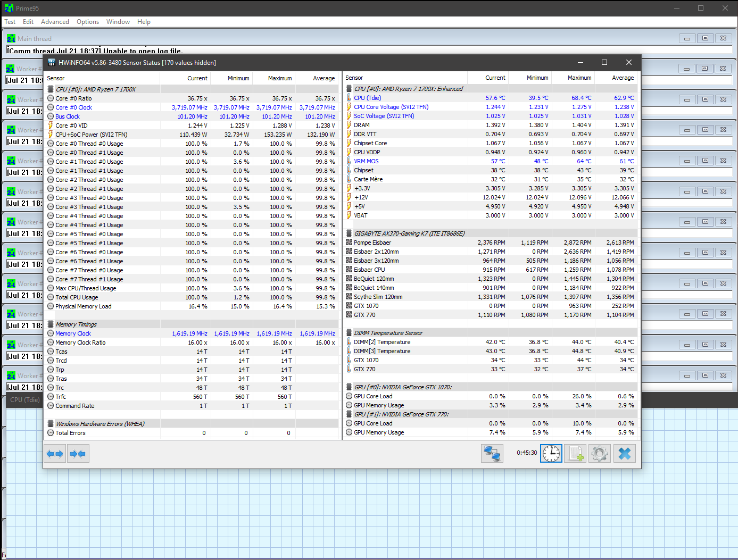This screenshot has width=738, height=560.
Task: Select the Tcas timing row
Action: click(x=192, y=352)
